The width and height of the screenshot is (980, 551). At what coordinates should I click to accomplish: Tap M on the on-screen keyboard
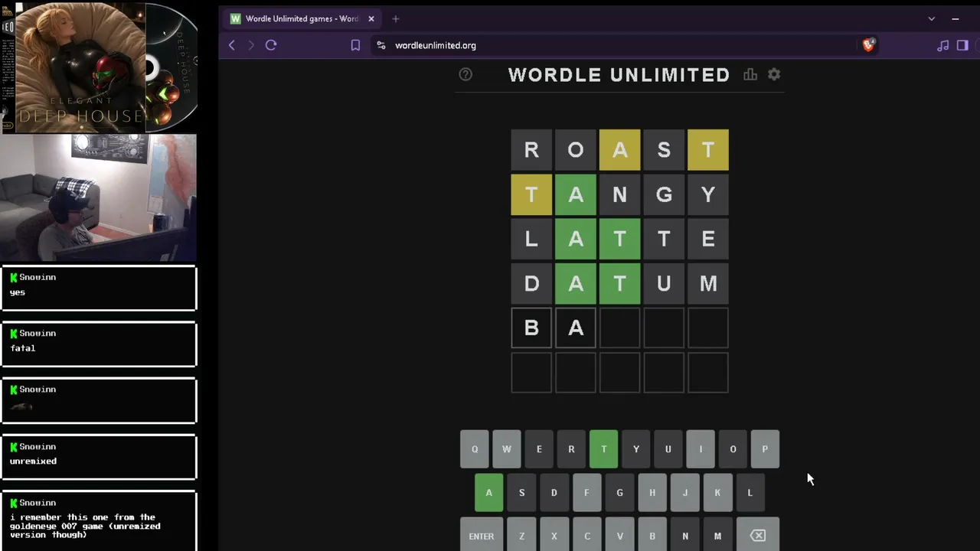click(x=717, y=536)
